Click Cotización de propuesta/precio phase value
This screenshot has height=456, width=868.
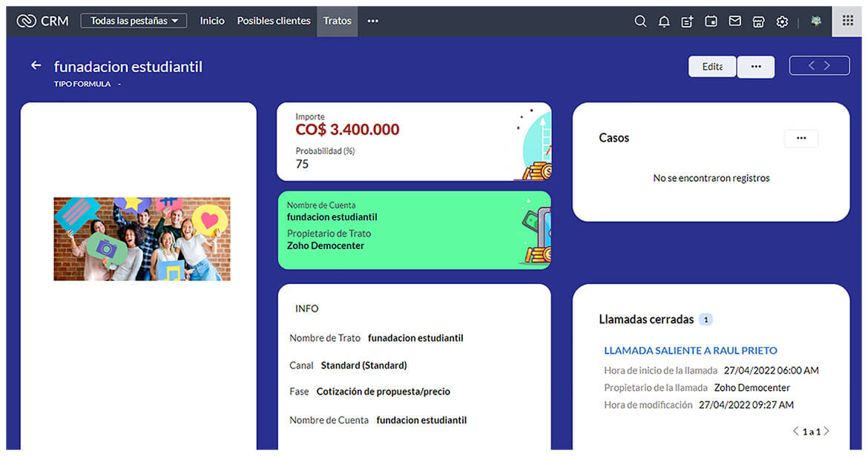(x=383, y=391)
